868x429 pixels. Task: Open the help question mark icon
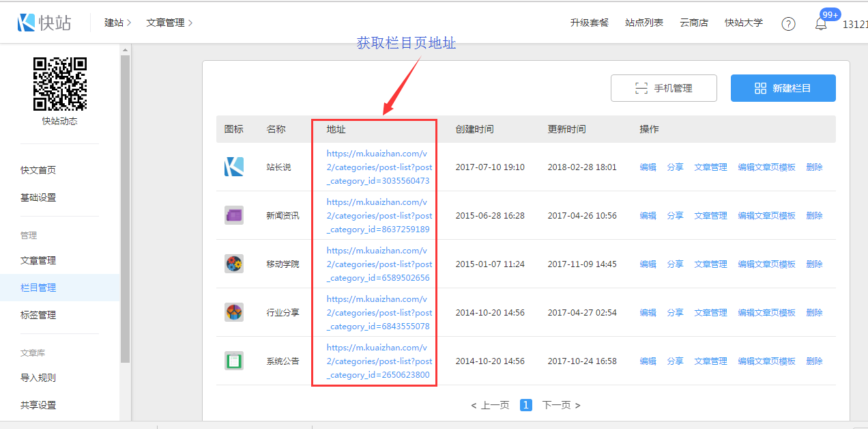pyautogui.click(x=788, y=24)
